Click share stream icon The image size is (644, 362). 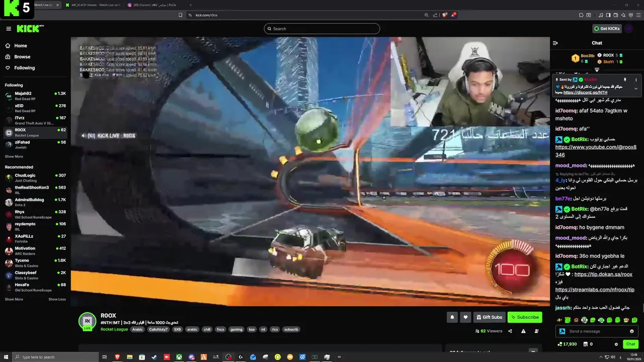pos(510,331)
